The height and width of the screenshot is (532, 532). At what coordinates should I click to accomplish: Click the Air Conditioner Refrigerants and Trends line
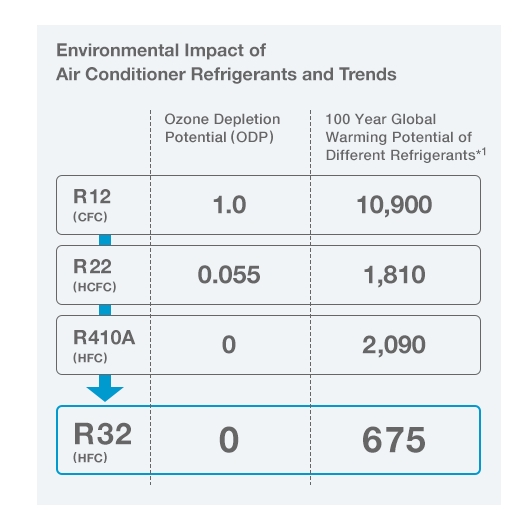[226, 74]
